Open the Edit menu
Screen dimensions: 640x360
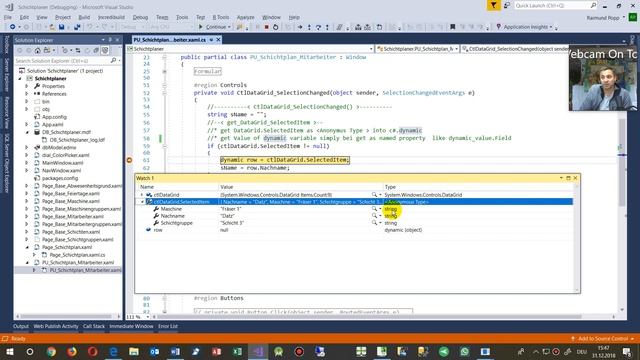pos(24,17)
